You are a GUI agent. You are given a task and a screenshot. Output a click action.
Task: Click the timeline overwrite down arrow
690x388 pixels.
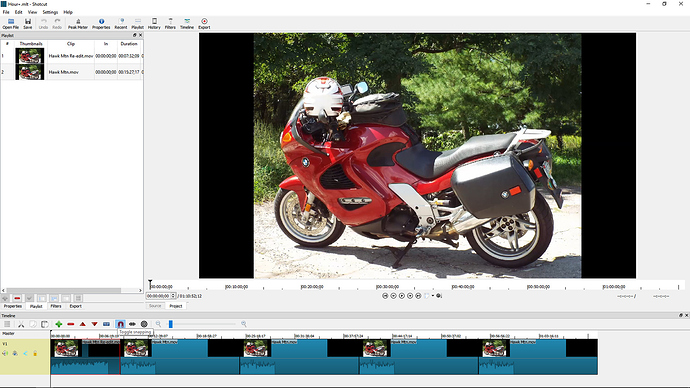tap(94, 324)
